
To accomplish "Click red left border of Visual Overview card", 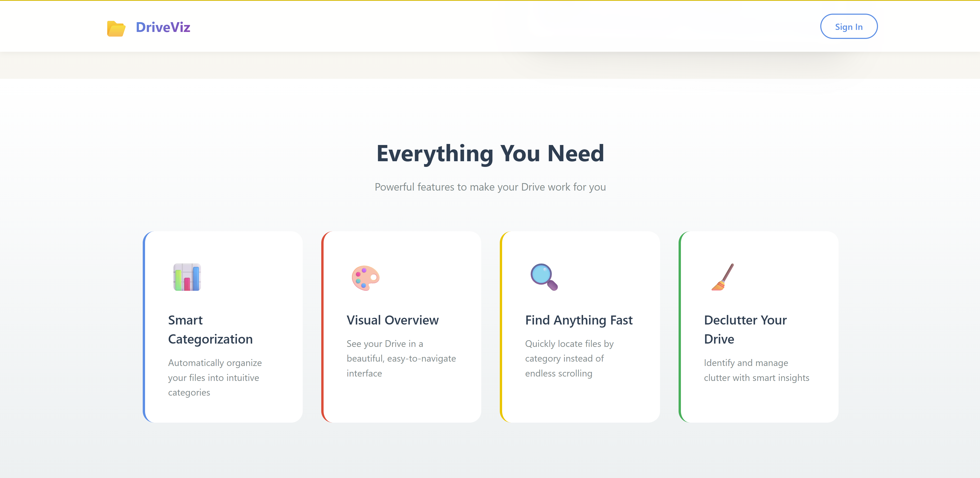I will click(323, 327).
